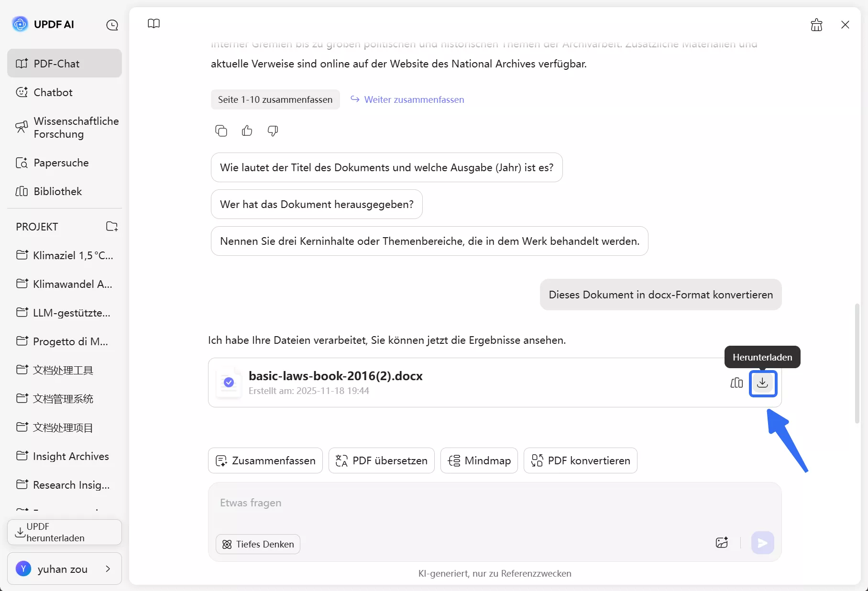Click the image upload icon in input box
The image size is (868, 591).
click(x=722, y=543)
